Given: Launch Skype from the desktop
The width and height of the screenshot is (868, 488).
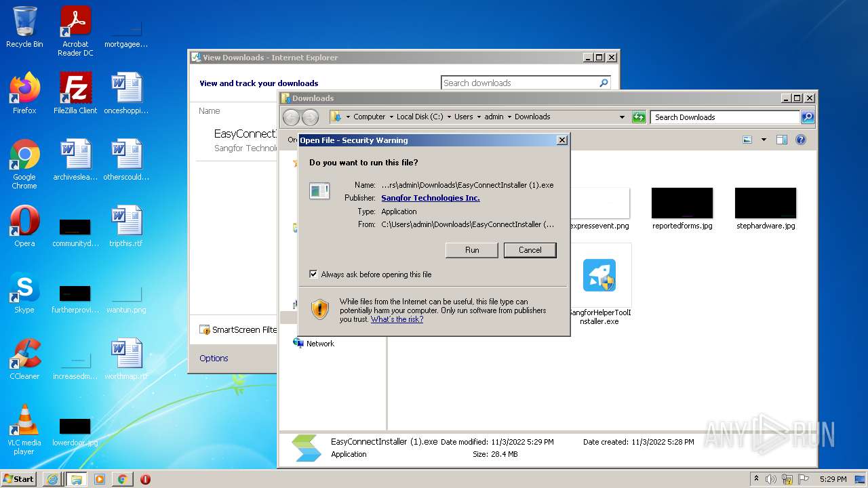Looking at the screenshot, I should 24,293.
